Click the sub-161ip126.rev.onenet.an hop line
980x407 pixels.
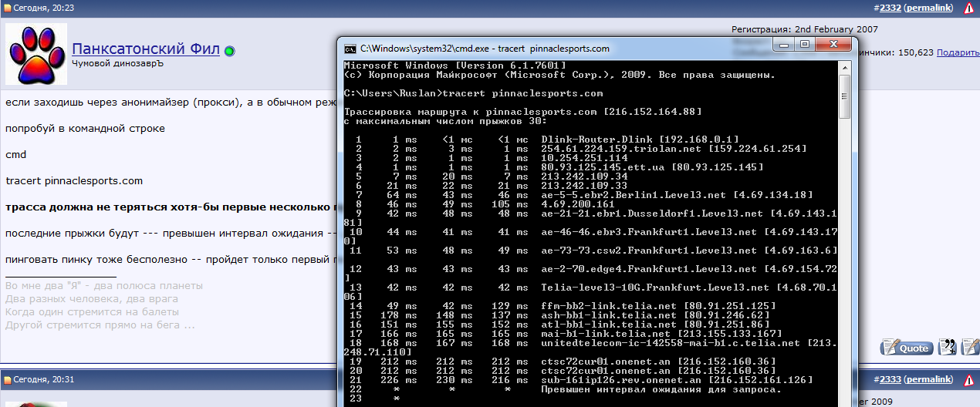582,379
